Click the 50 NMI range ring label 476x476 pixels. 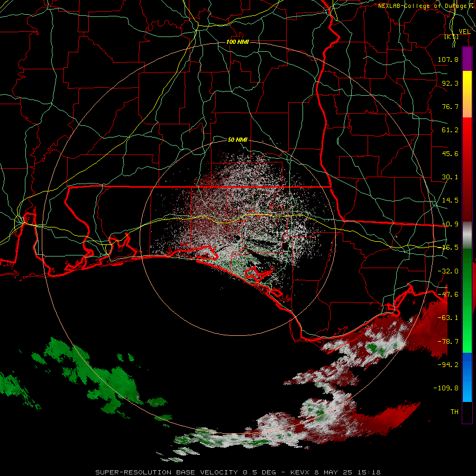click(237, 140)
